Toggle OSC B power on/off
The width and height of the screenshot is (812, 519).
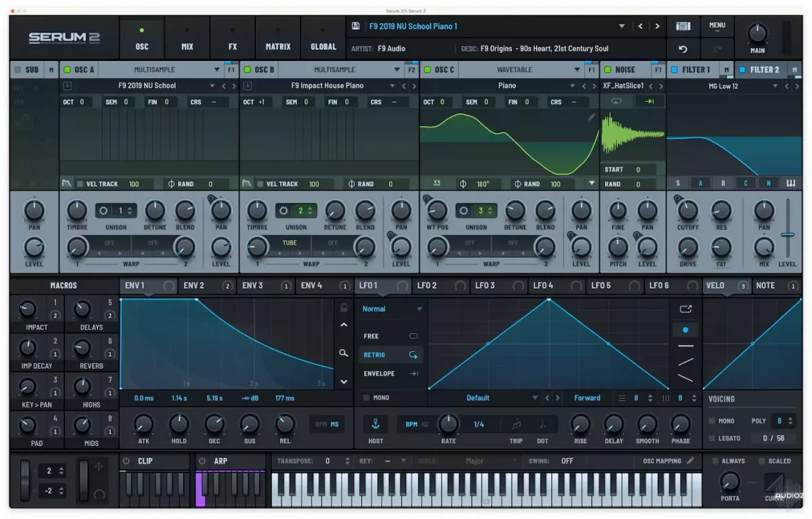247,70
